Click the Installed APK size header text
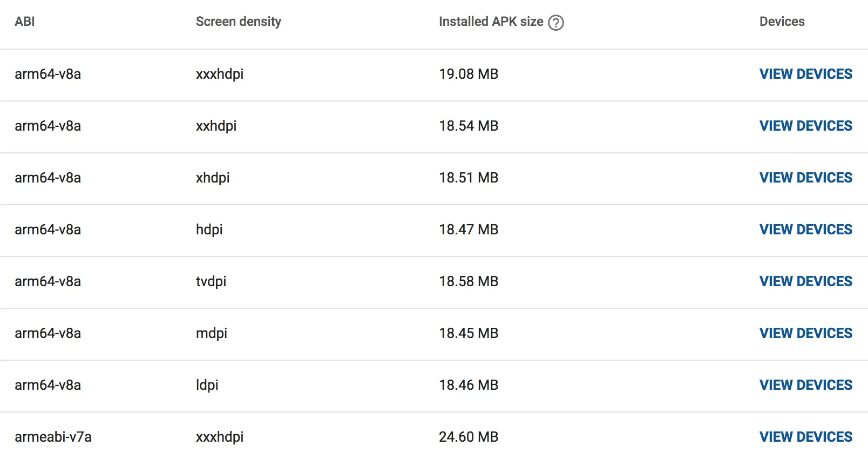Viewport: 868px width, 459px height. [x=491, y=22]
